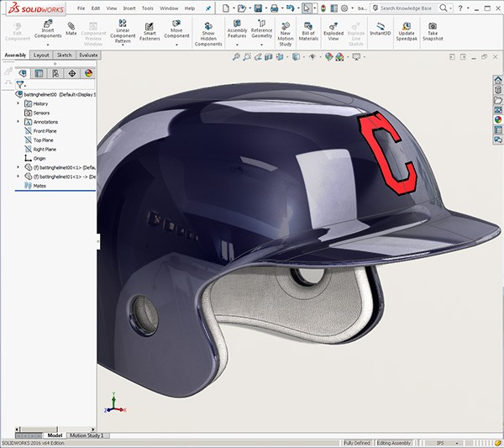Click the Move Component icon
The width and height of the screenshot is (504, 448).
[x=176, y=24]
